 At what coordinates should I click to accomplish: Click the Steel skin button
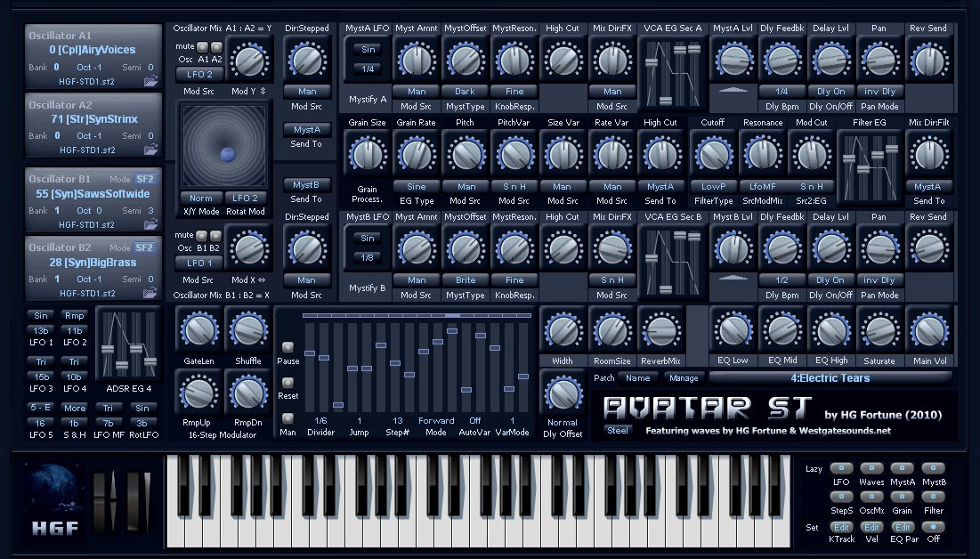tap(618, 430)
